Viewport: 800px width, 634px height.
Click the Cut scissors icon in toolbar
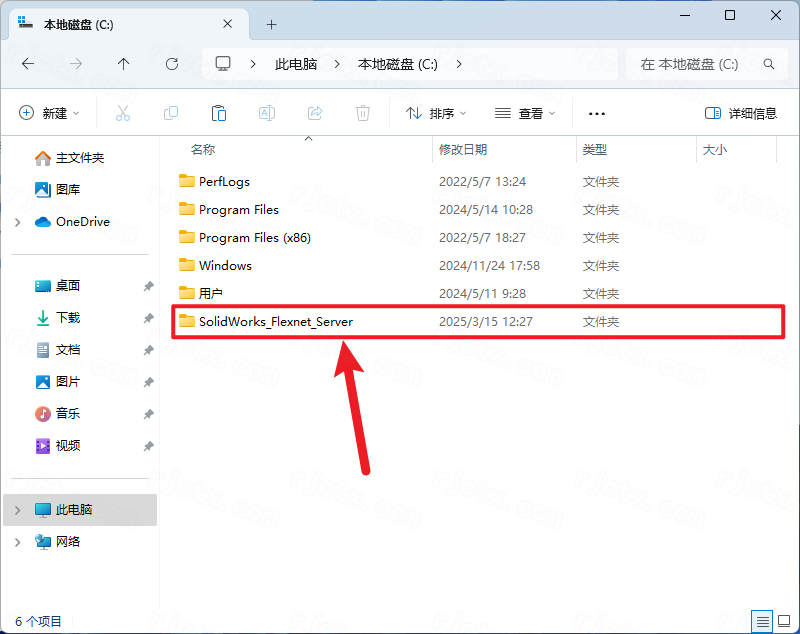point(123,114)
